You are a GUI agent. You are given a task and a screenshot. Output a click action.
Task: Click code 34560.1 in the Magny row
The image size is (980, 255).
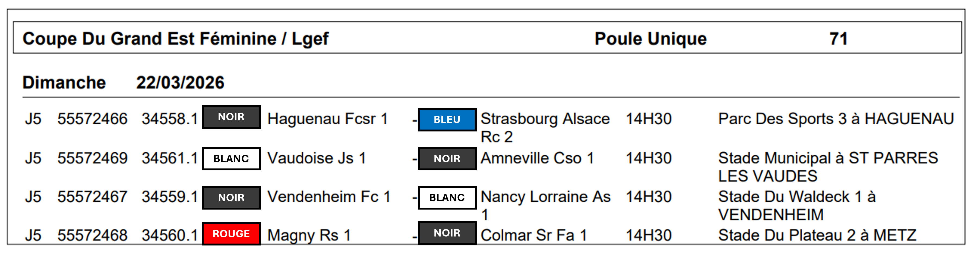tap(170, 235)
